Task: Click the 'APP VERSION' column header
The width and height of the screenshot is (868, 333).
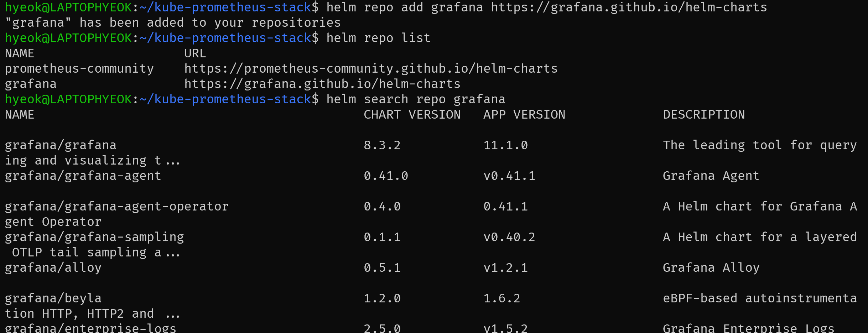Action: click(524, 115)
